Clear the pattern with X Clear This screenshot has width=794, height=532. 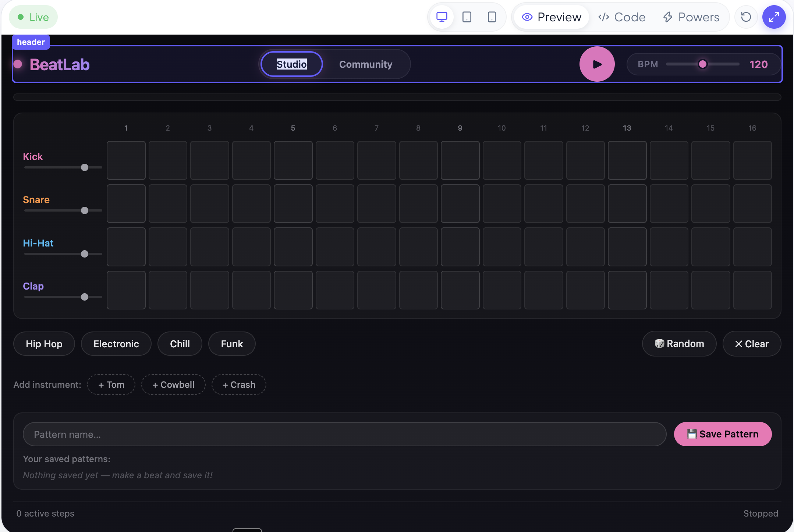(752, 344)
